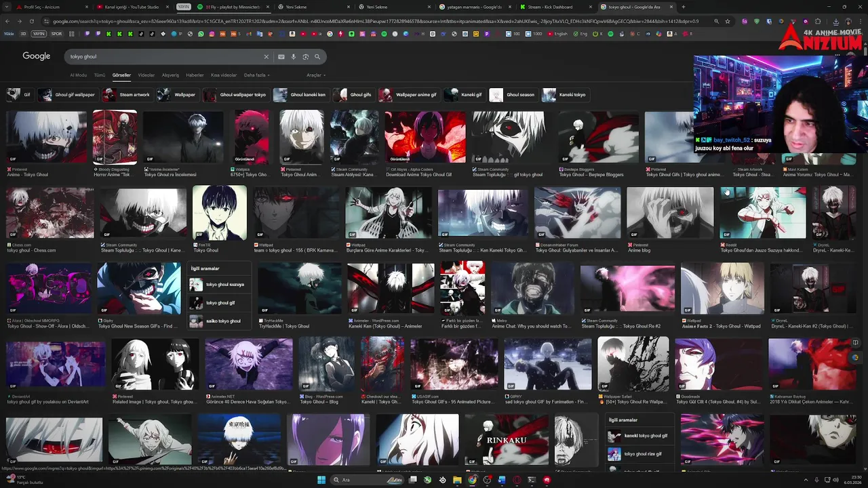
Task: Open the English YouTube bookmark
Action: click(x=557, y=33)
